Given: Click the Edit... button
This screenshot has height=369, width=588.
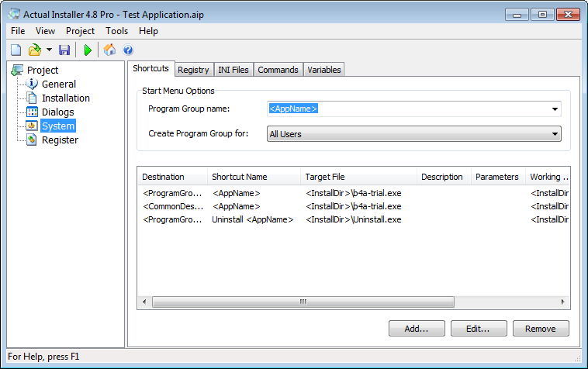Looking at the screenshot, I should point(479,329).
